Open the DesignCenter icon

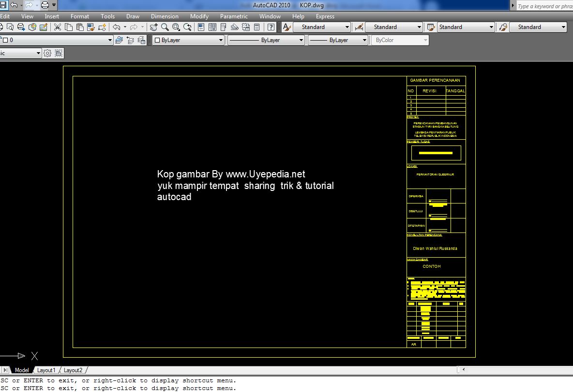(212, 27)
